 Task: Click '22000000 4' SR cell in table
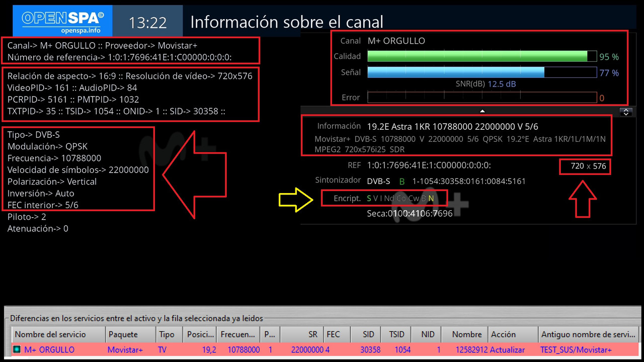[x=310, y=349]
